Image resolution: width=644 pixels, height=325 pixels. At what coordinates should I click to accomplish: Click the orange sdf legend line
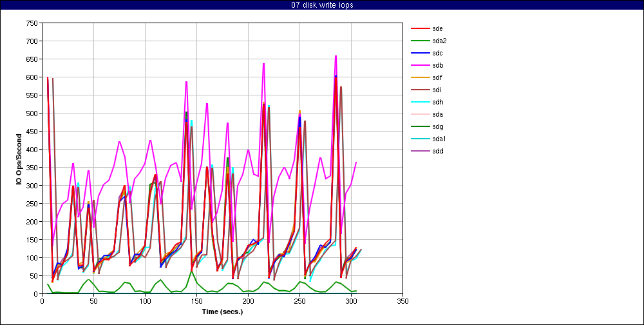click(419, 78)
